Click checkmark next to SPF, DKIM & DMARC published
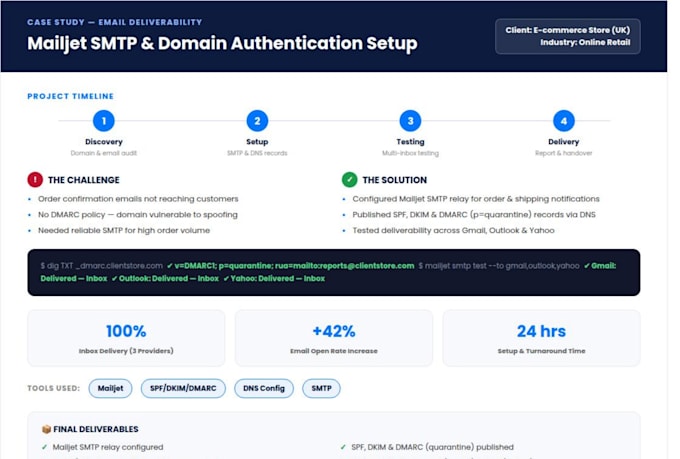The image size is (680, 459). 343,447
